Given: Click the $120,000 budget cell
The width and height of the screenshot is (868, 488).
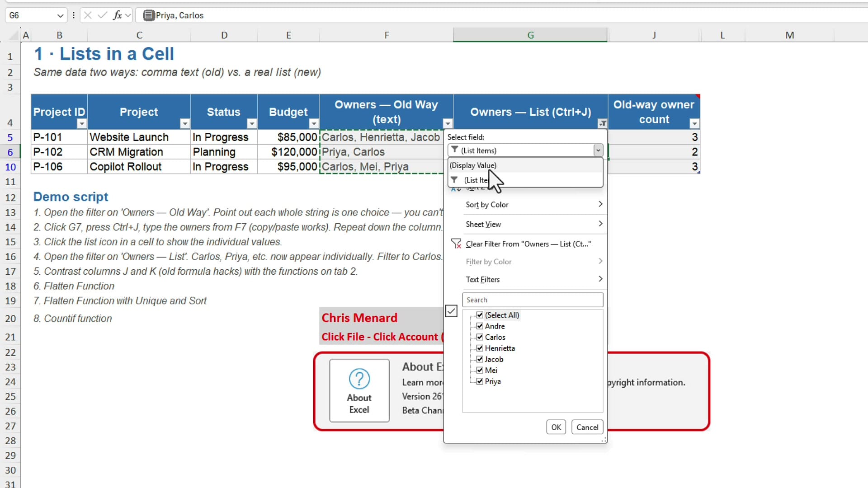Looking at the screenshot, I should coord(288,152).
